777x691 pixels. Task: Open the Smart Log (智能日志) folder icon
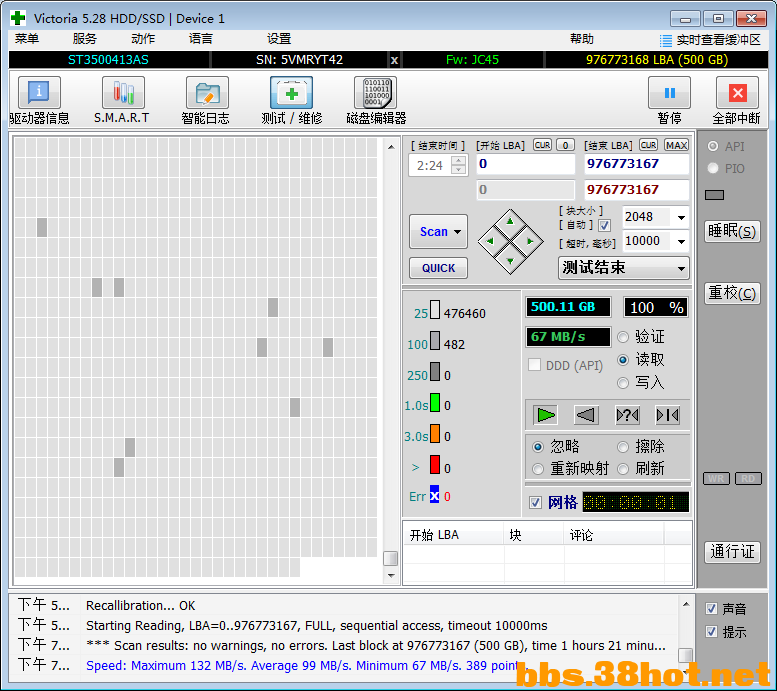pyautogui.click(x=207, y=93)
